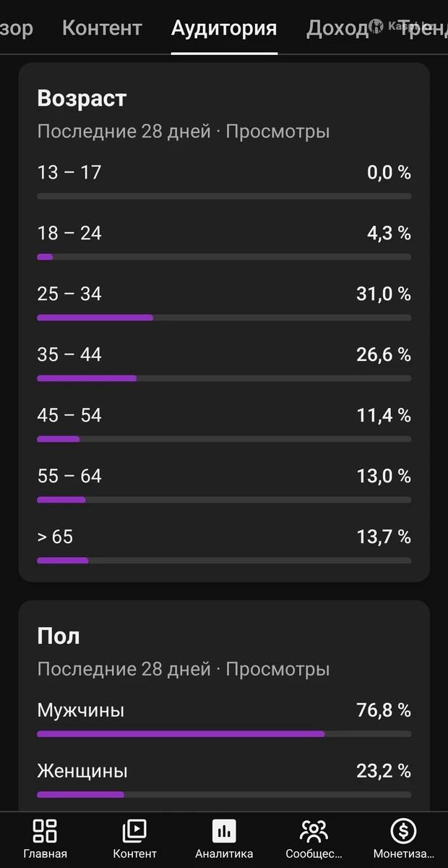
Task: Switch to the Контент top tab
Action: (102, 28)
